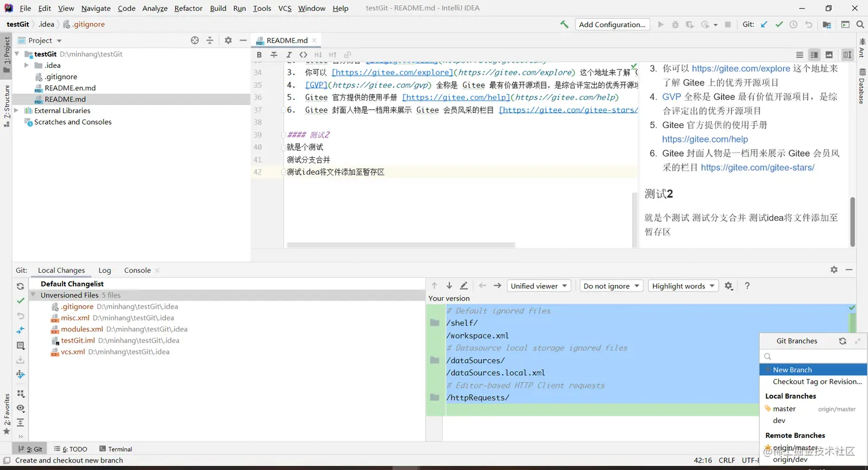Open gitee.com/gitee-stars link in preview

[x=758, y=167]
